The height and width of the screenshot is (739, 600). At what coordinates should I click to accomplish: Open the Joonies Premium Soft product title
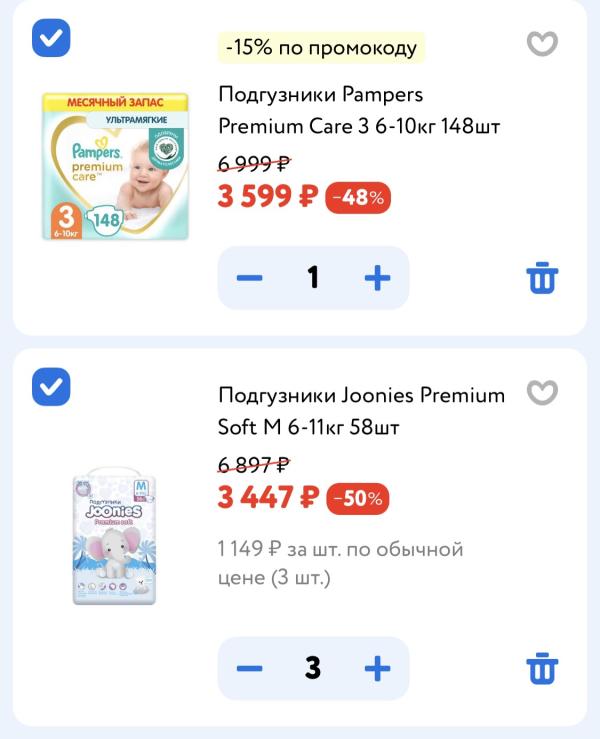361,411
